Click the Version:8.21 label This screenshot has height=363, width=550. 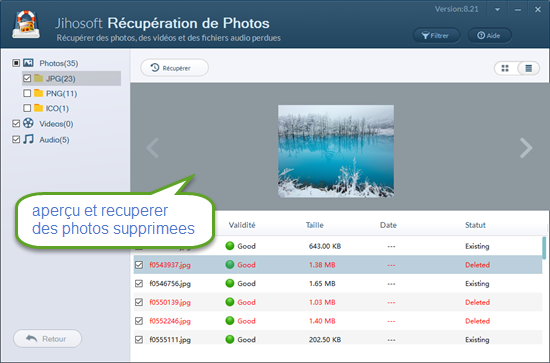click(x=456, y=9)
